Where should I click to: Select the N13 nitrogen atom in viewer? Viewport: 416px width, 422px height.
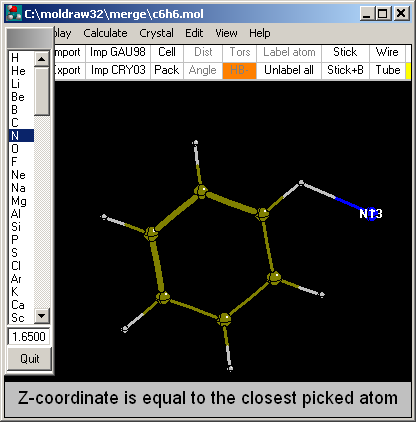coord(372,214)
